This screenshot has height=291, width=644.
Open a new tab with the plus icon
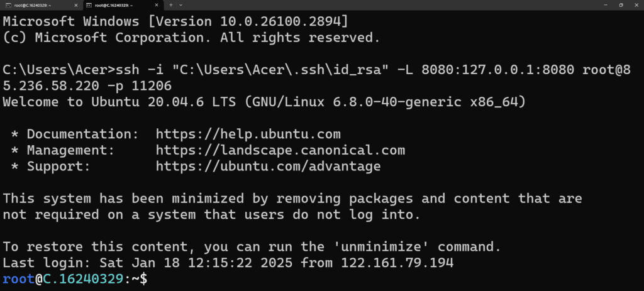point(171,5)
